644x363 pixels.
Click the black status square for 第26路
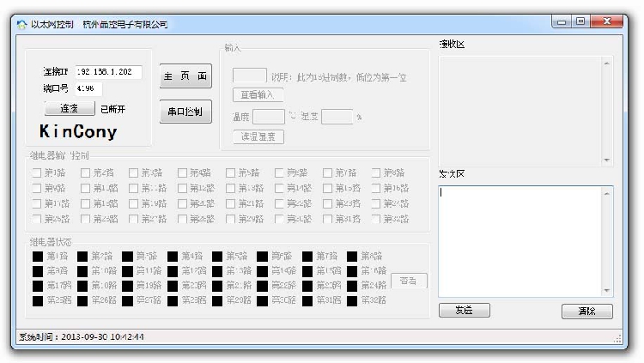(82, 301)
